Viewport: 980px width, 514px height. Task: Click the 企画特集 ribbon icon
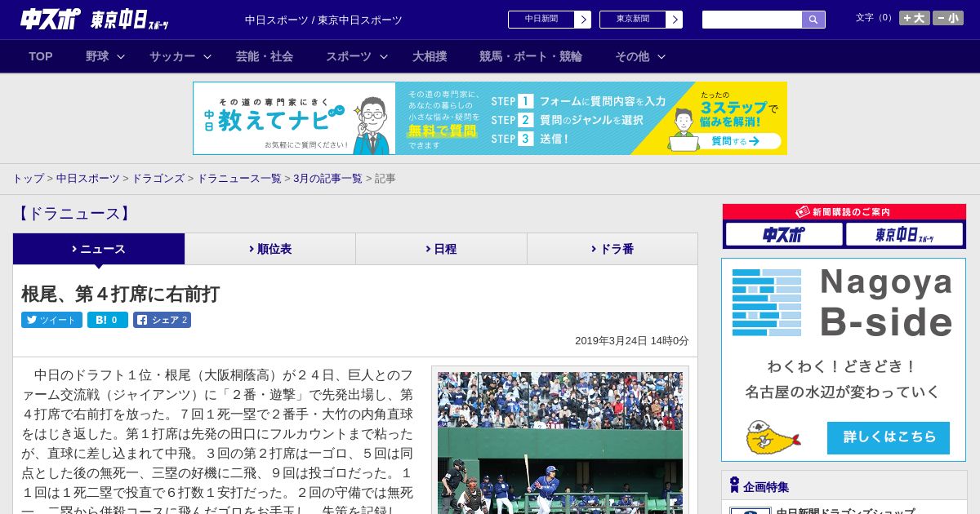(734, 485)
